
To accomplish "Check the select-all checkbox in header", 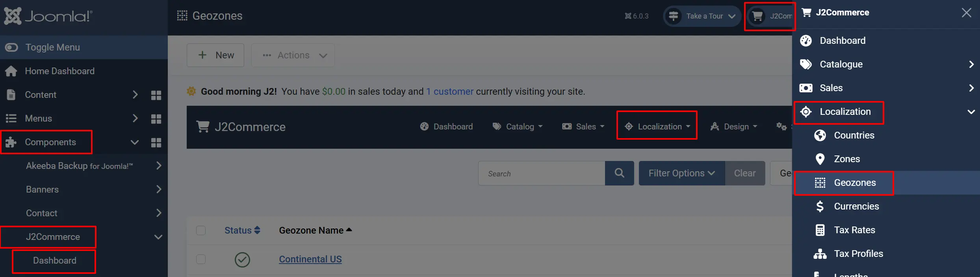I will [x=201, y=230].
